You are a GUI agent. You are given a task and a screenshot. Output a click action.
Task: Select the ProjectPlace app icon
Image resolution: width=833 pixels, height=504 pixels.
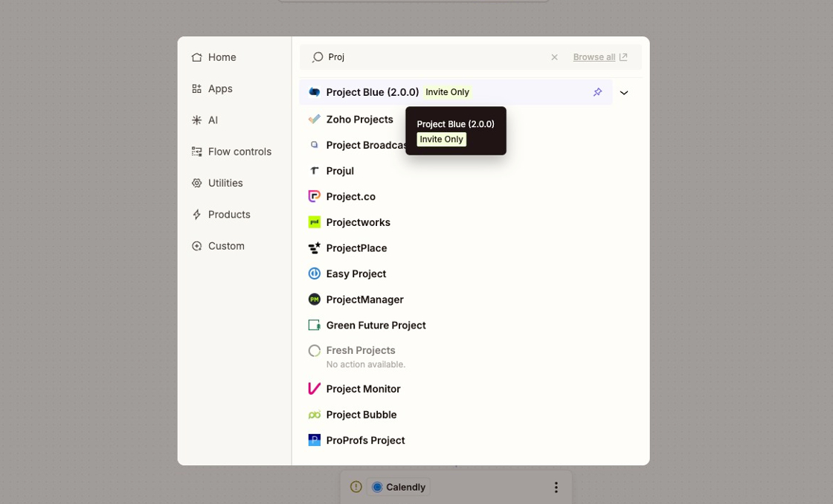click(x=315, y=248)
